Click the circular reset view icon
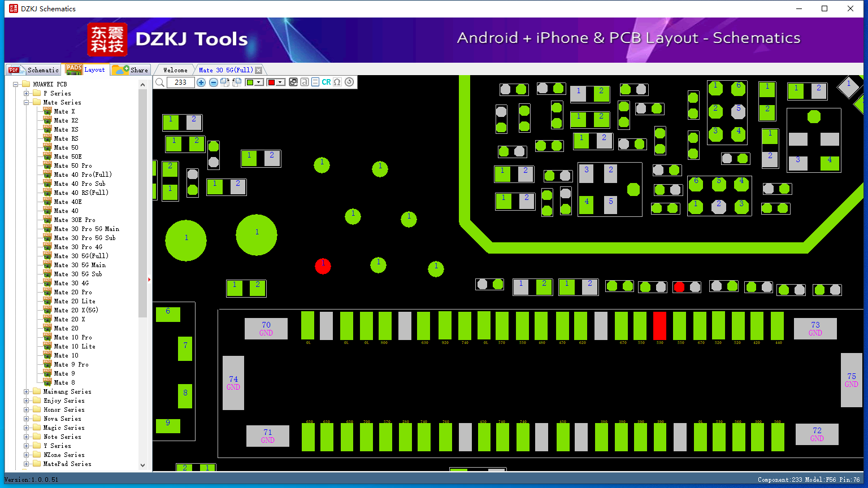Image resolution: width=868 pixels, height=488 pixels. pos(349,82)
